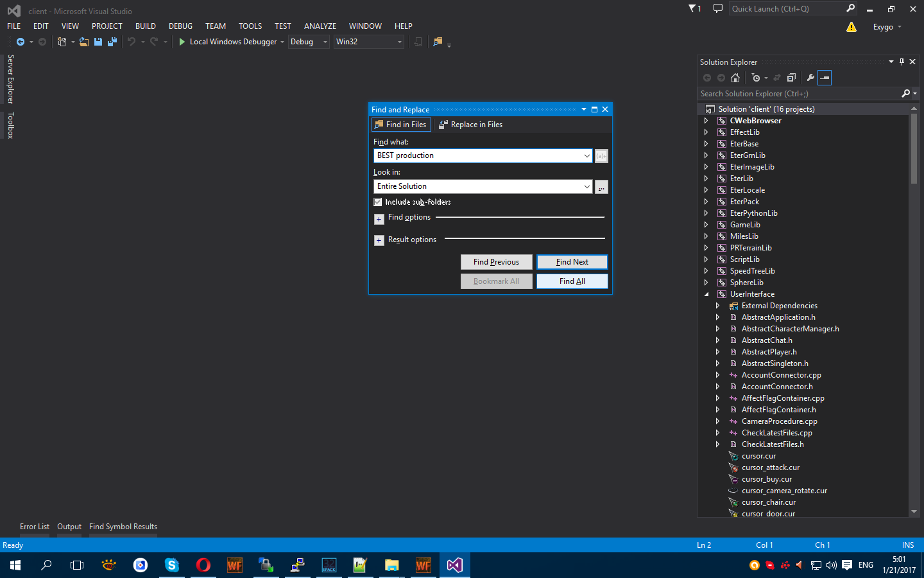Click the notifications flag icon
The height and width of the screenshot is (578, 924).
click(693, 8)
